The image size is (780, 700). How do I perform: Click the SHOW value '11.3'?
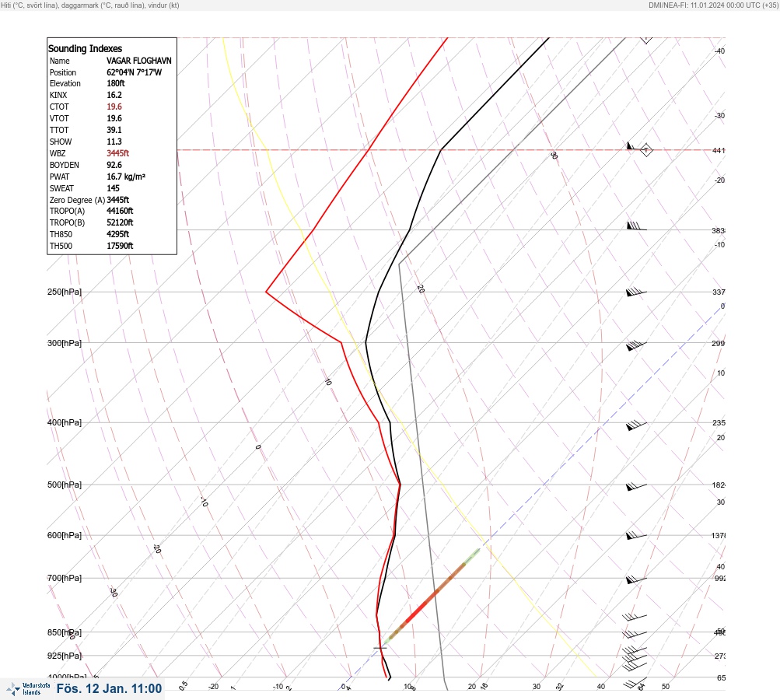114,142
